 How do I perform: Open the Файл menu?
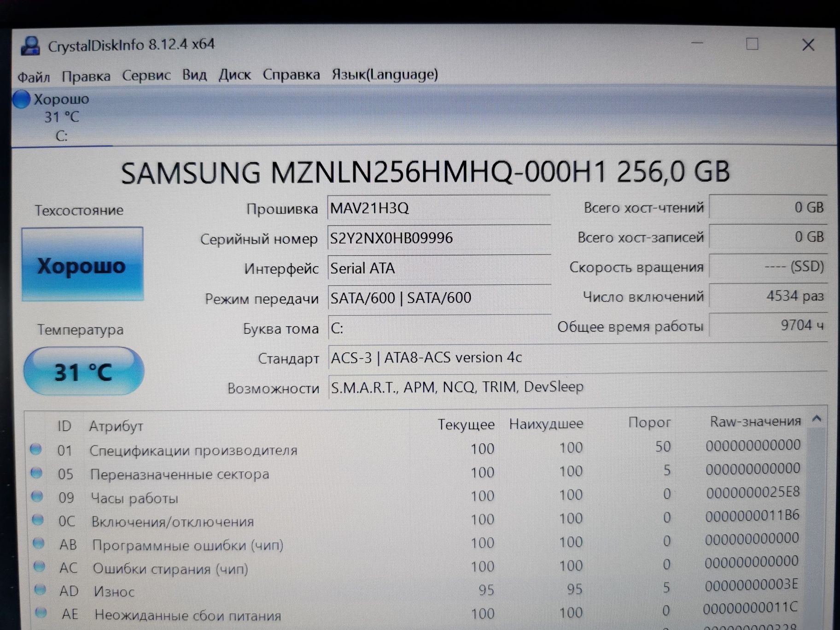tap(34, 76)
